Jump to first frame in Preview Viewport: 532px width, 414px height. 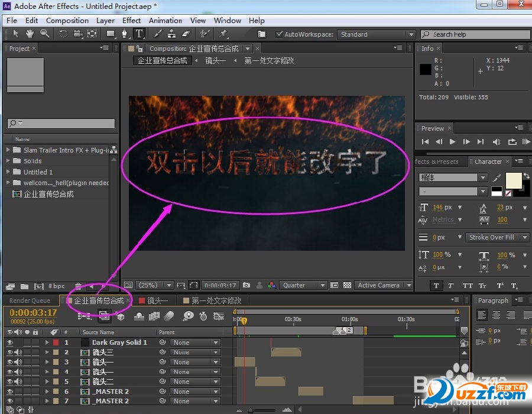coord(425,141)
